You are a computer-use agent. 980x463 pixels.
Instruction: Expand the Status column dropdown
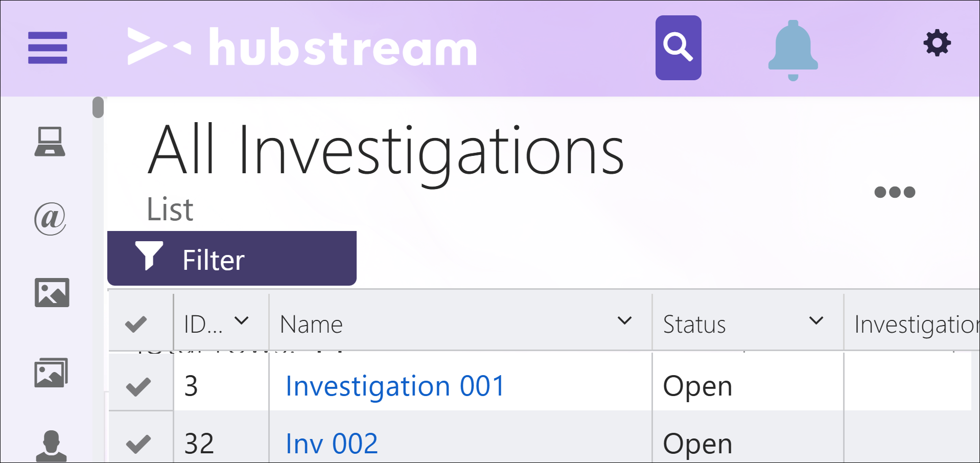click(x=816, y=321)
